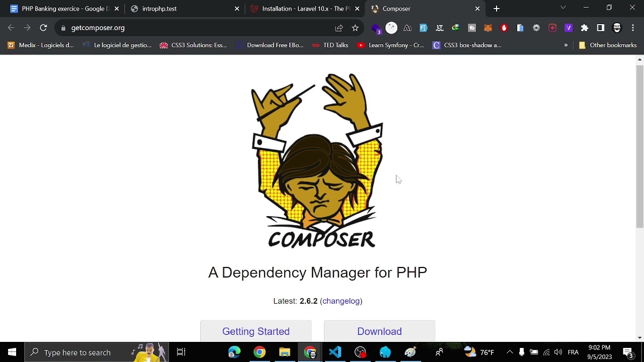Open the tab search dropdown arrow
This screenshot has width=644, height=362.
click(563, 8)
